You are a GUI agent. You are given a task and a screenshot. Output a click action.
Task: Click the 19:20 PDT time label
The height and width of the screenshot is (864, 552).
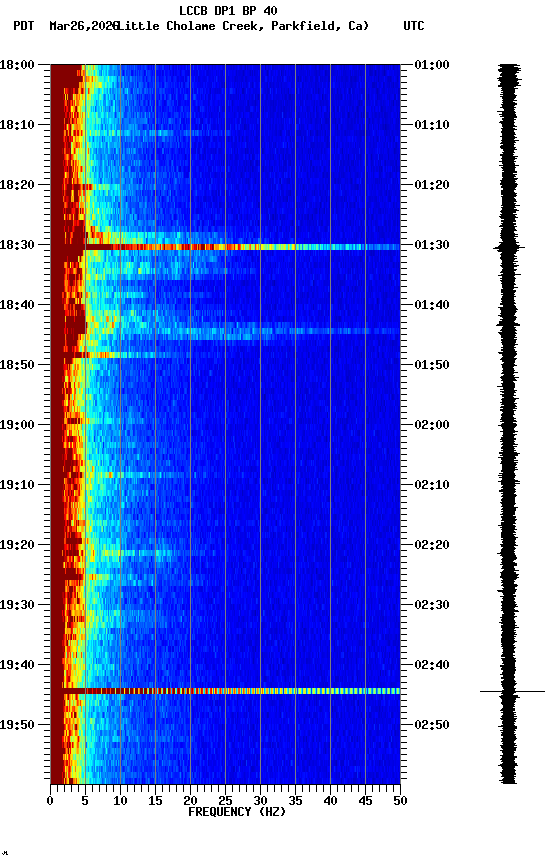point(17,545)
